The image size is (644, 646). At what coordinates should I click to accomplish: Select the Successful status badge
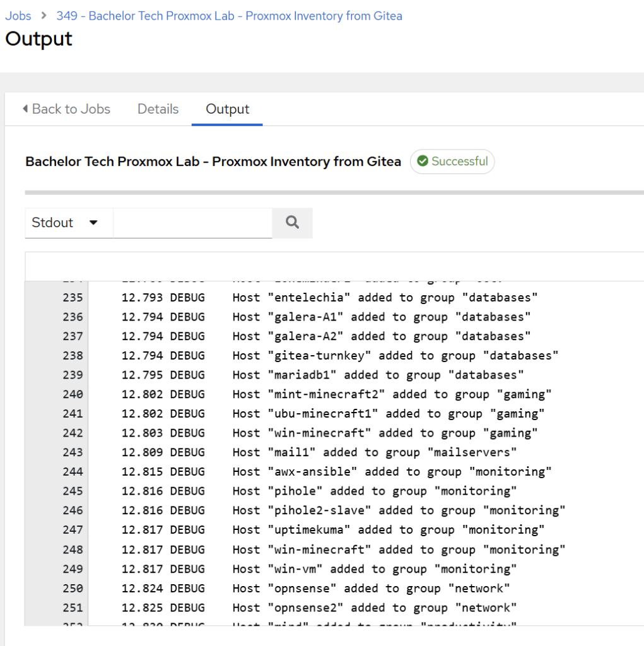(452, 161)
